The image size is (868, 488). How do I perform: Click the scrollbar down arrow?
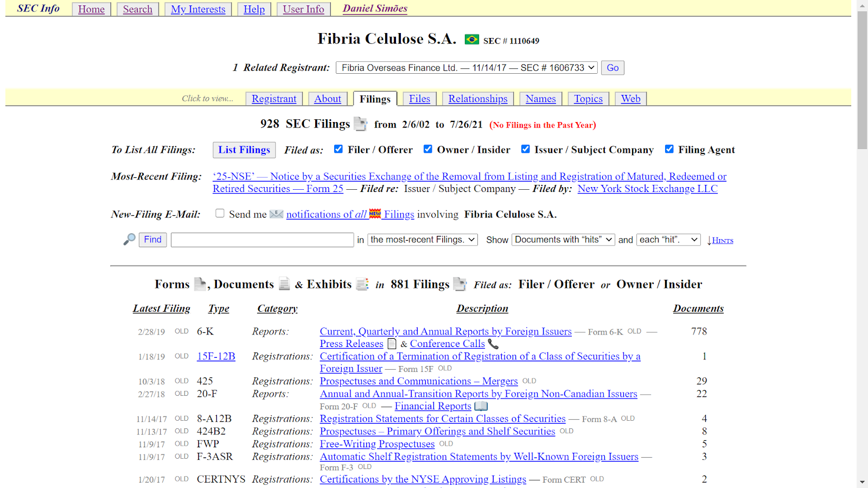click(x=862, y=482)
